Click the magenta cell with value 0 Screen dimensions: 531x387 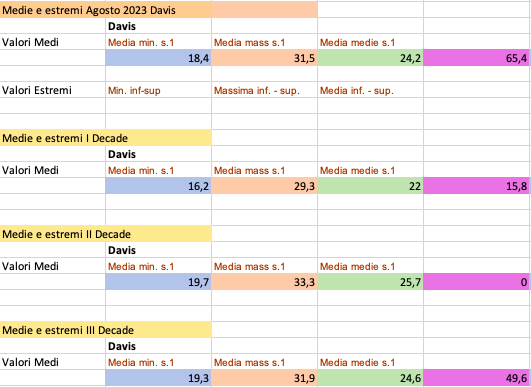point(476,282)
